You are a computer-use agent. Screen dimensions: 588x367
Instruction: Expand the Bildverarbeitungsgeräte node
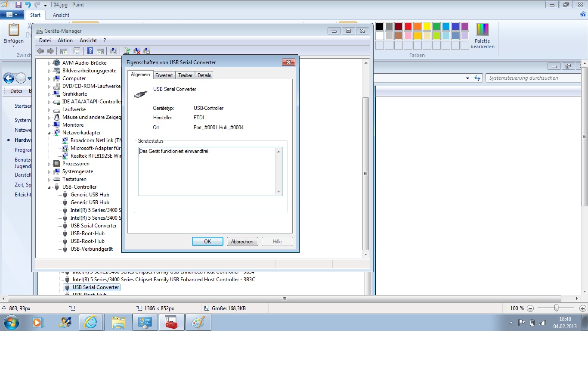49,71
